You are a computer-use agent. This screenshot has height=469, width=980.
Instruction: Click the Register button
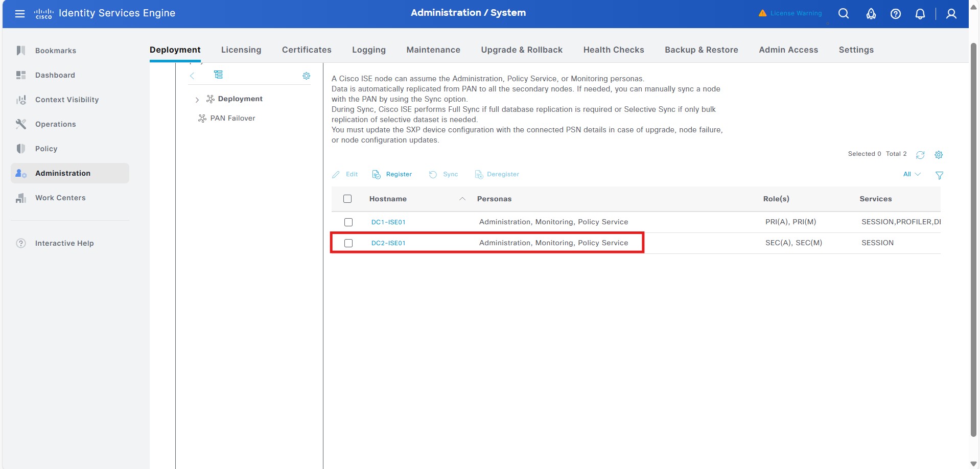point(392,174)
